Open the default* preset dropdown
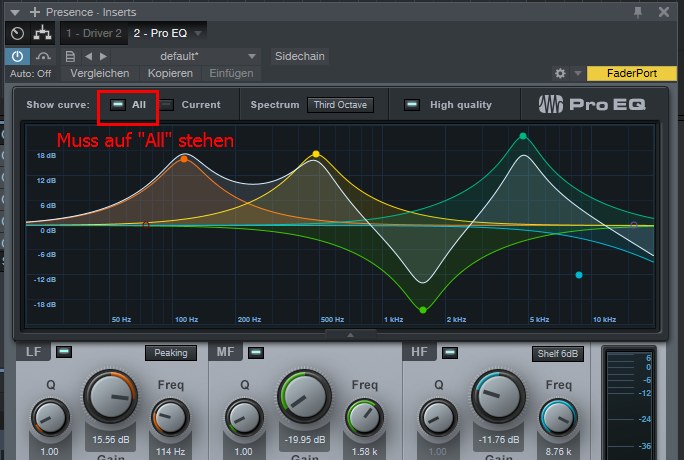This screenshot has width=684, height=460. pos(185,56)
